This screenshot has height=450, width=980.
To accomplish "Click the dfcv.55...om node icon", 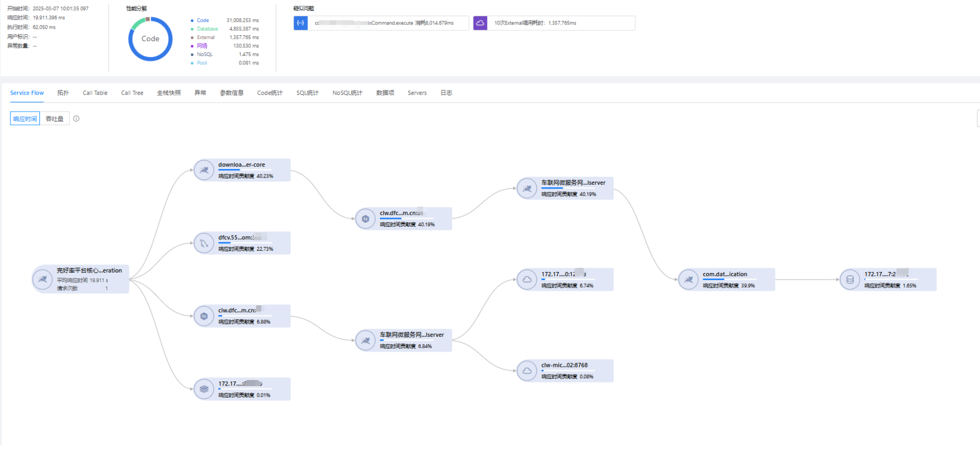I will point(204,243).
